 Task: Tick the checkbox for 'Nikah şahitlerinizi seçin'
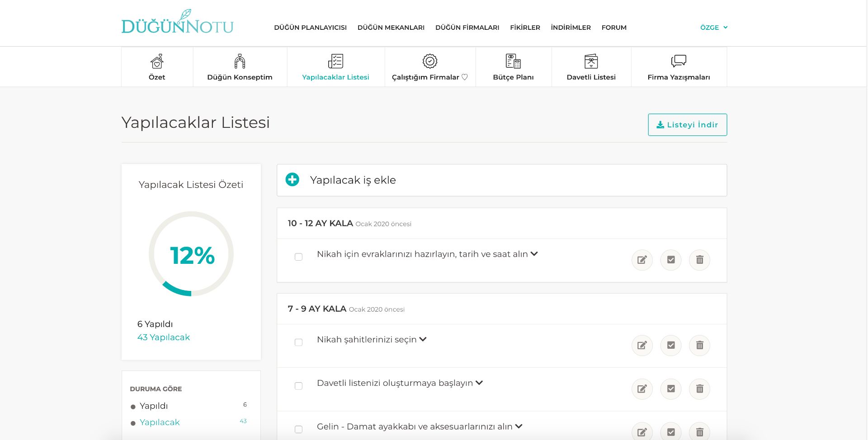(x=298, y=342)
